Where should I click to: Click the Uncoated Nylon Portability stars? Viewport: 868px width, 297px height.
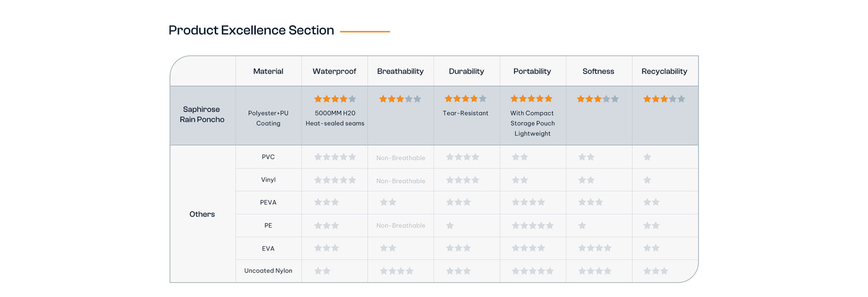533,271
